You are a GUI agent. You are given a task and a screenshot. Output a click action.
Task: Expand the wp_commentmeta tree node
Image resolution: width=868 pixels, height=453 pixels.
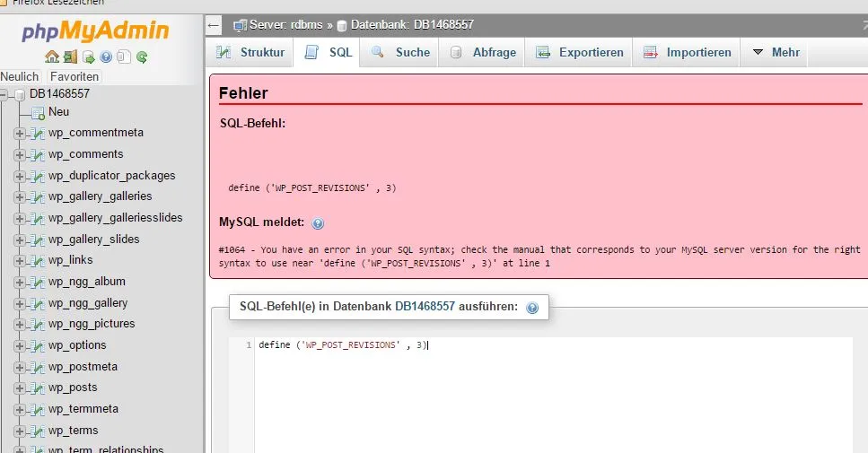coord(20,134)
